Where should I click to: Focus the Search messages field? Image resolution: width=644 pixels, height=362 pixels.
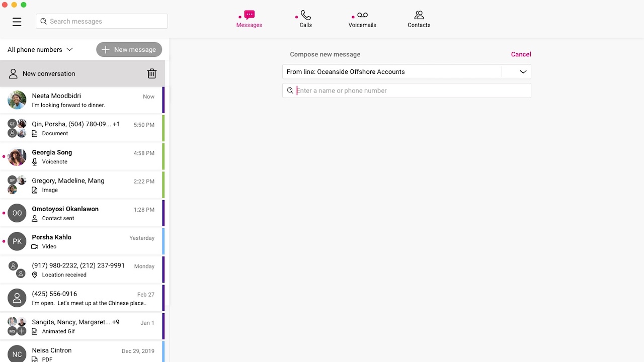click(x=106, y=22)
